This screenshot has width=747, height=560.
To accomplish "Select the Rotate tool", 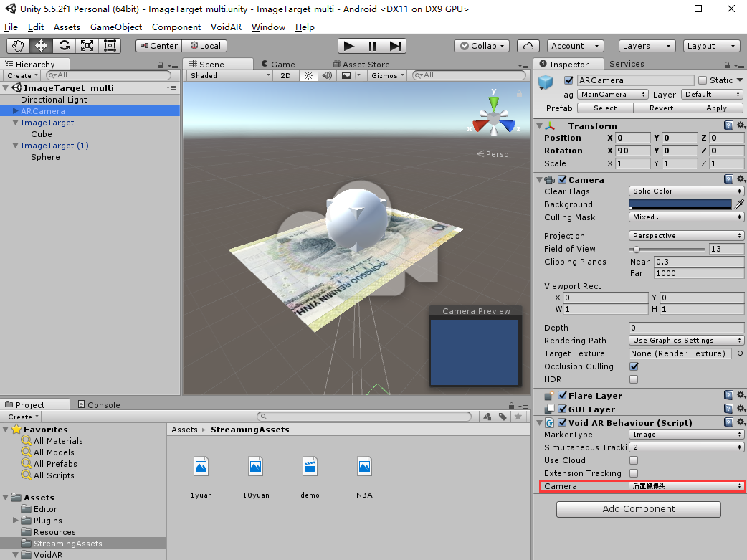I will [x=64, y=46].
